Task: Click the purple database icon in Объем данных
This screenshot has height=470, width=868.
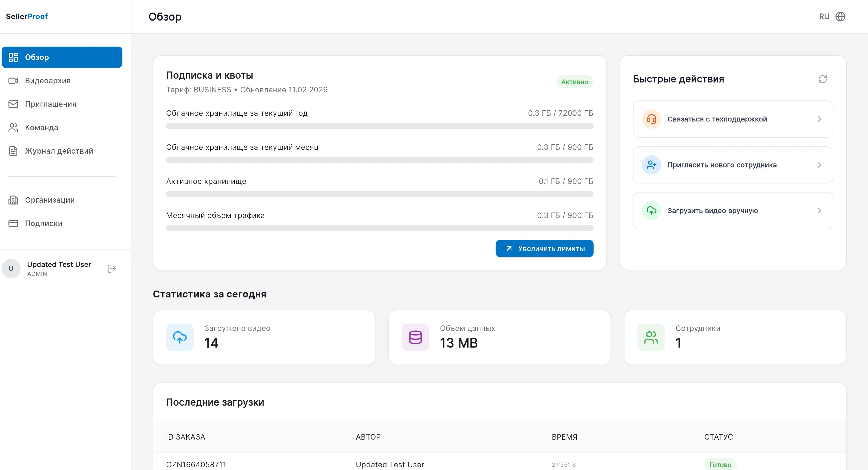Action: [415, 337]
